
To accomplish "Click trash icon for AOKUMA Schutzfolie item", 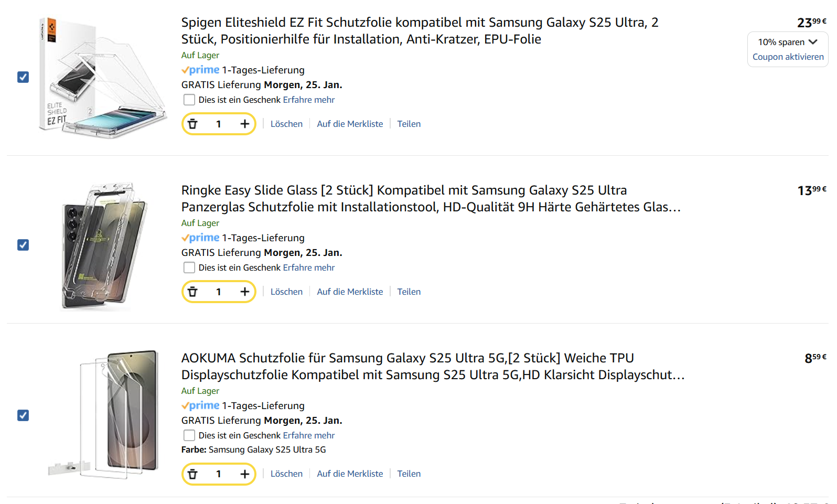I will pyautogui.click(x=192, y=474).
